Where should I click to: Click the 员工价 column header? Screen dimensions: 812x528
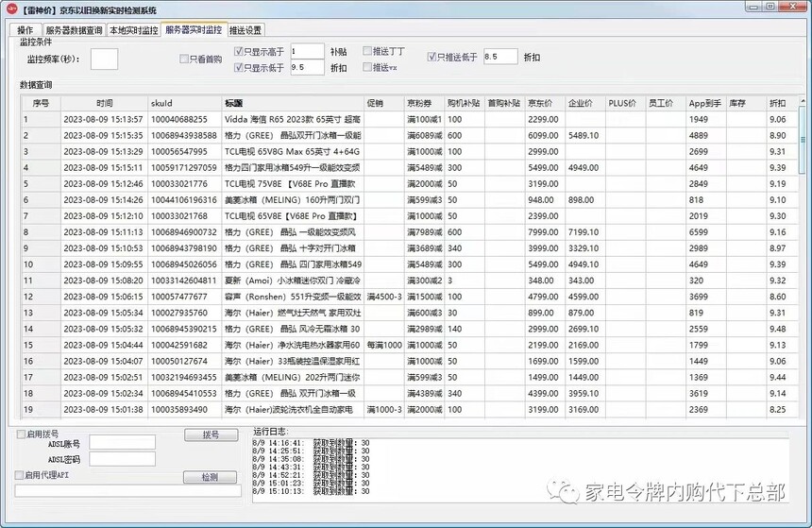[666, 103]
